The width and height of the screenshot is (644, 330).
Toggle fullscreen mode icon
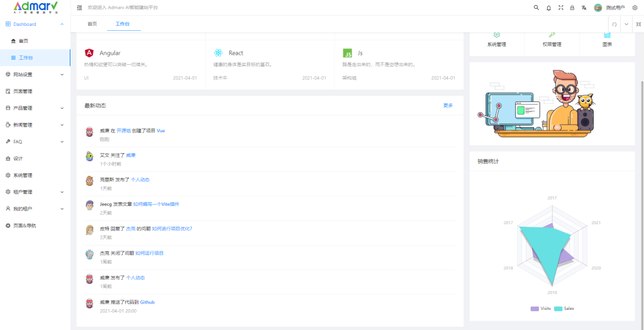point(560,8)
